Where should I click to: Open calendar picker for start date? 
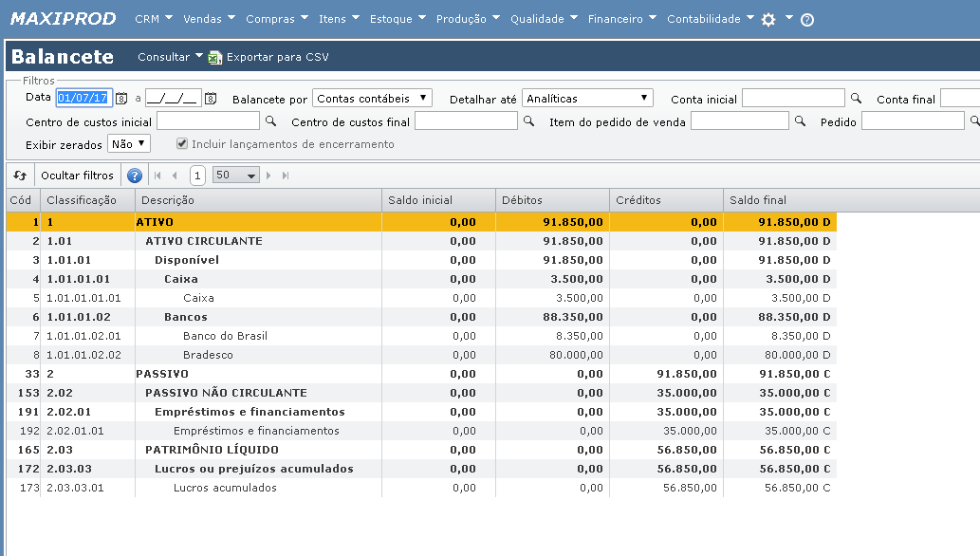(120, 99)
